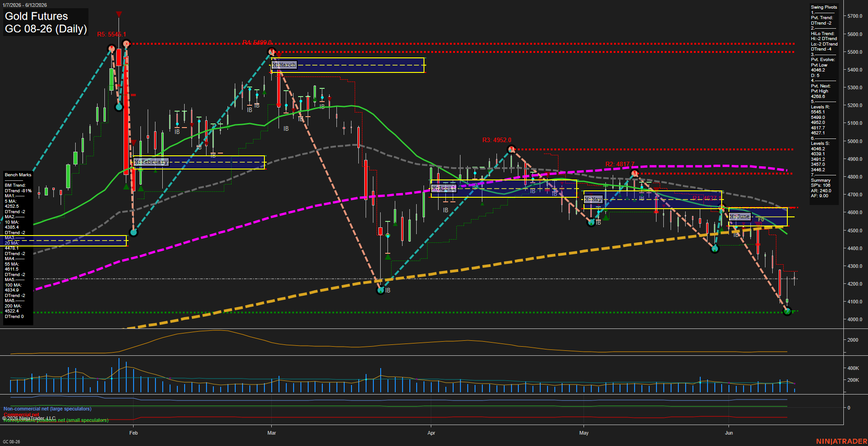
Task: Click the M:March monthly range label
Action: point(284,65)
